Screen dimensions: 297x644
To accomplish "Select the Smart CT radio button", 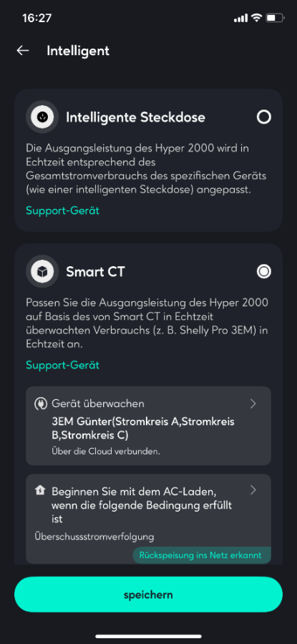I will click(264, 271).
